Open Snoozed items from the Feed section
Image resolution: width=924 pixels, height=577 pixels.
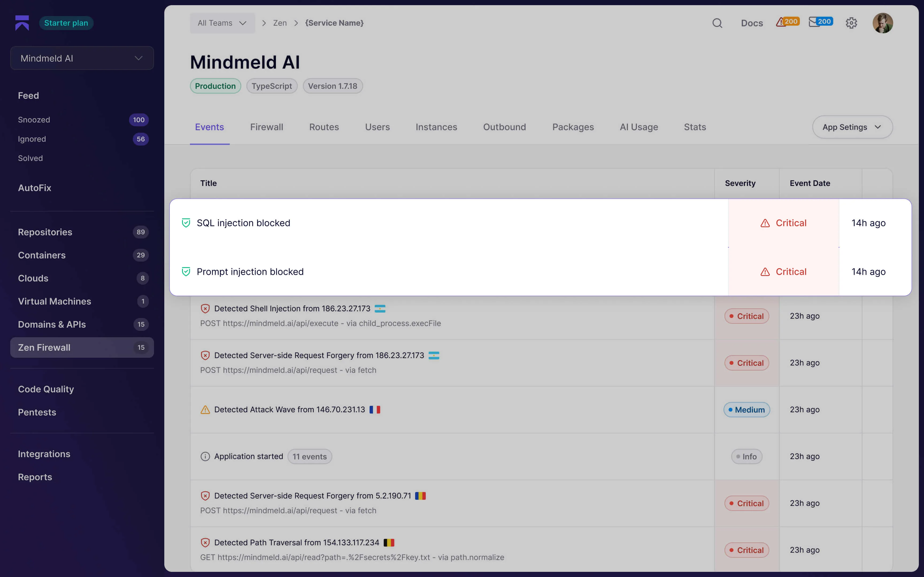(34, 119)
